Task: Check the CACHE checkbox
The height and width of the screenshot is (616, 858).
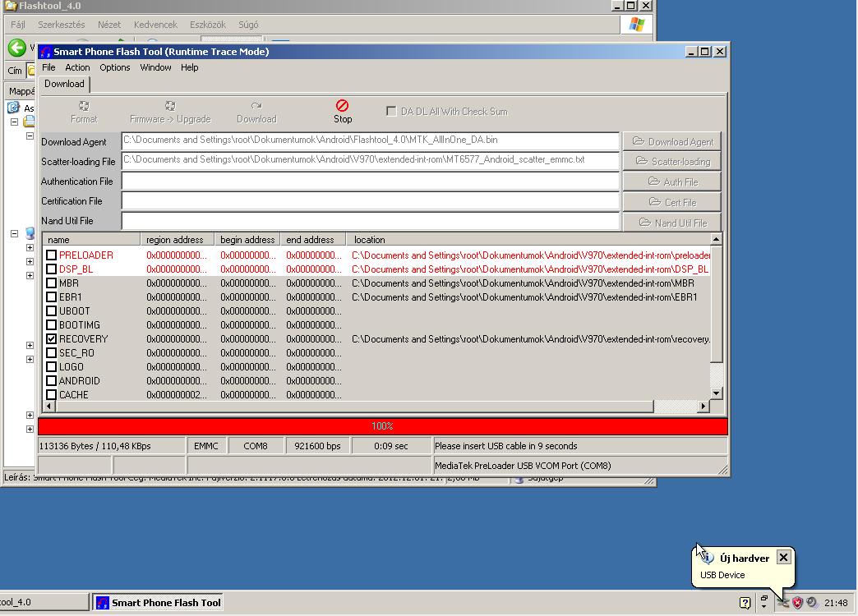Action: 52,394
